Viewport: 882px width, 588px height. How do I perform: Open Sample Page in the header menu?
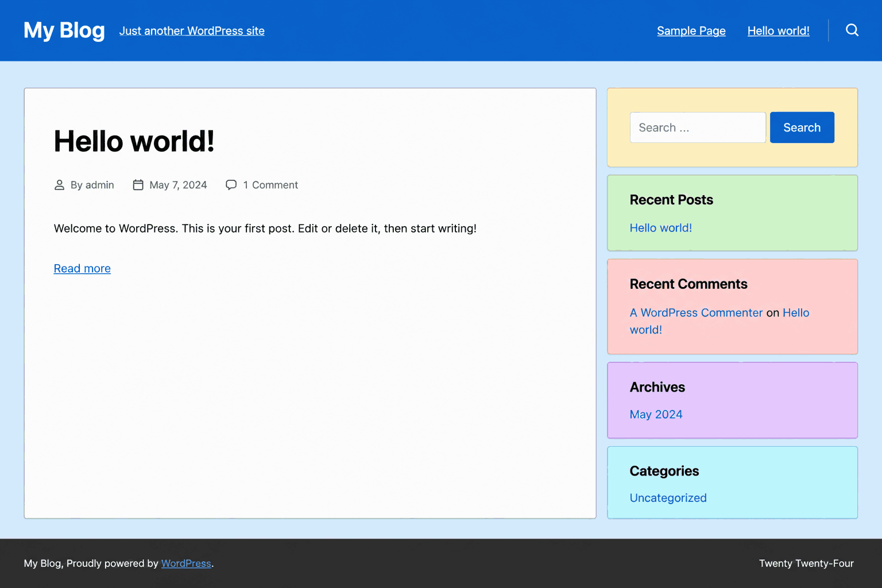(x=691, y=31)
